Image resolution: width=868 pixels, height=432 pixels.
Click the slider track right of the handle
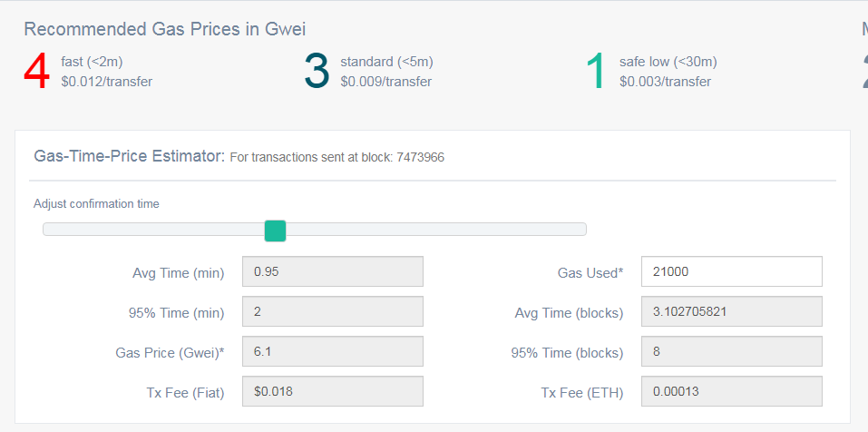tap(435, 230)
